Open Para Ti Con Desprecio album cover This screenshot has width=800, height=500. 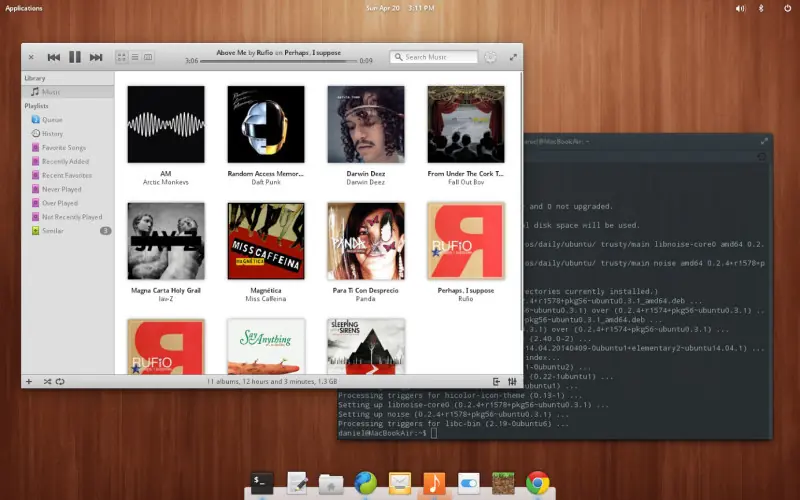click(366, 241)
